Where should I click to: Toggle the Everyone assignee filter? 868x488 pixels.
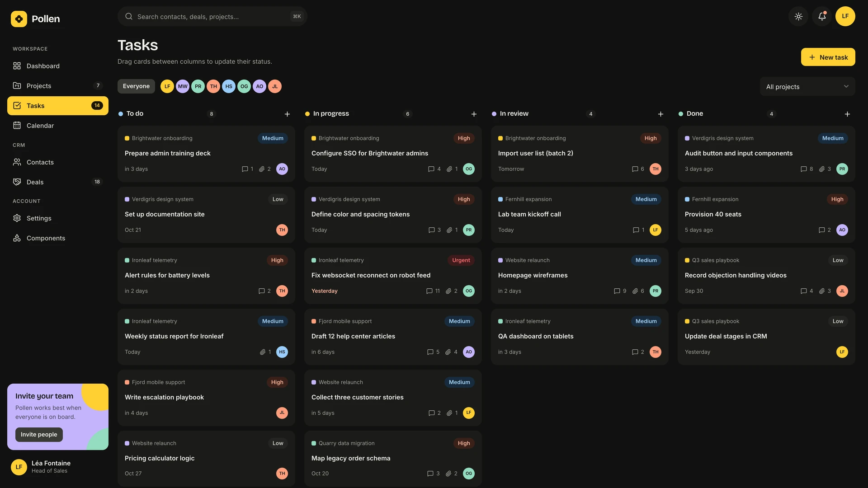pyautogui.click(x=136, y=86)
